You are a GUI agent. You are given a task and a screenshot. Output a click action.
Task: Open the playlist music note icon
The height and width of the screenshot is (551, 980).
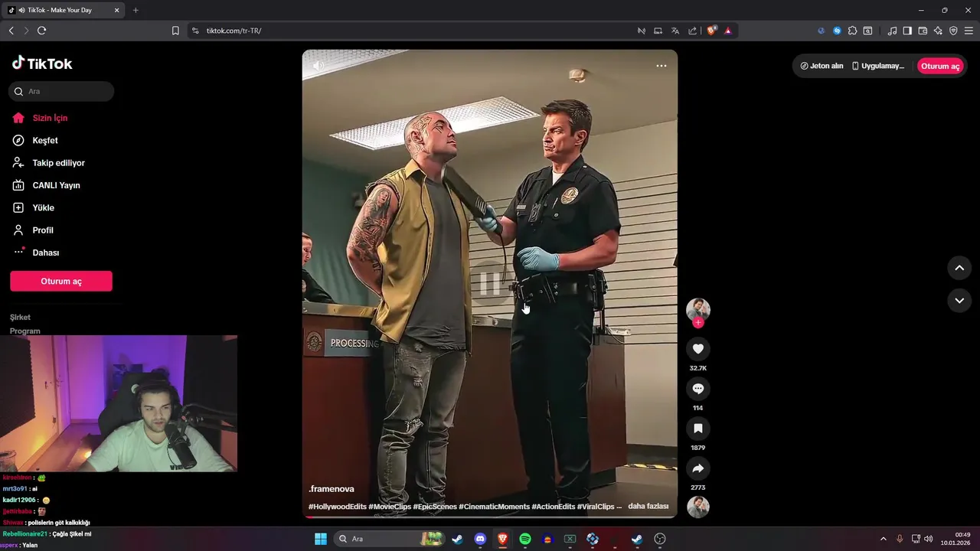pyautogui.click(x=892, y=31)
